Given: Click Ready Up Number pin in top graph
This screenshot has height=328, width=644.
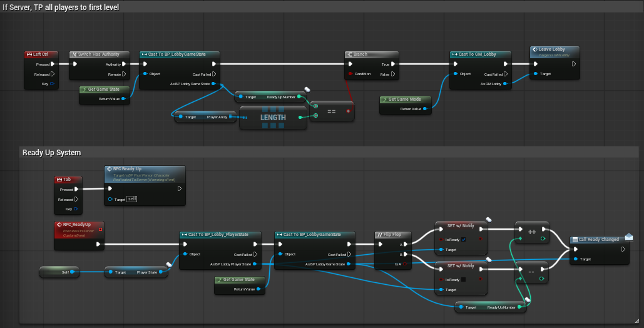Looking at the screenshot, I should coord(299,97).
